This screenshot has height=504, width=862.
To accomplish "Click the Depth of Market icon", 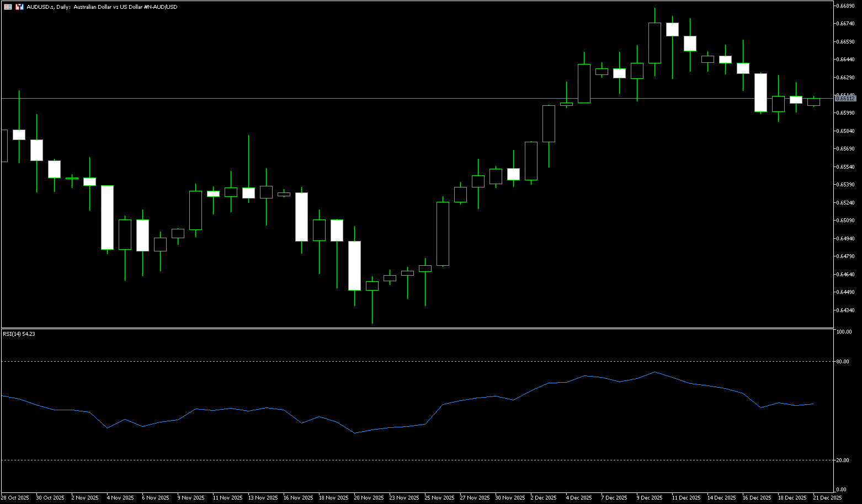I will point(19,7).
